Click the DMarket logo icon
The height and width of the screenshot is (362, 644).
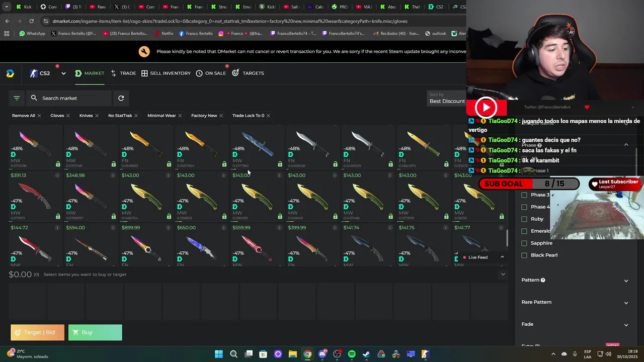click(10, 73)
